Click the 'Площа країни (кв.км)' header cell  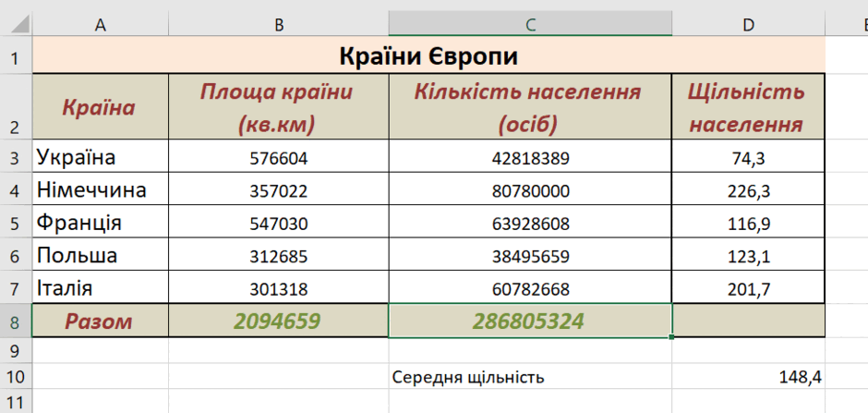point(279,106)
